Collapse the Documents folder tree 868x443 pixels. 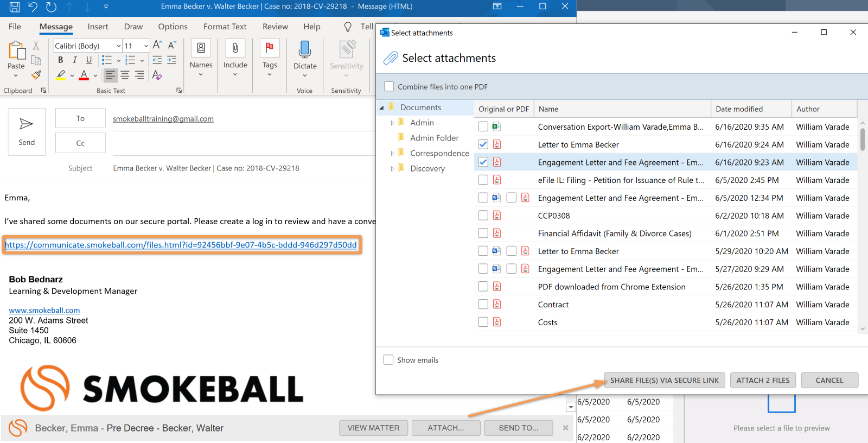382,107
